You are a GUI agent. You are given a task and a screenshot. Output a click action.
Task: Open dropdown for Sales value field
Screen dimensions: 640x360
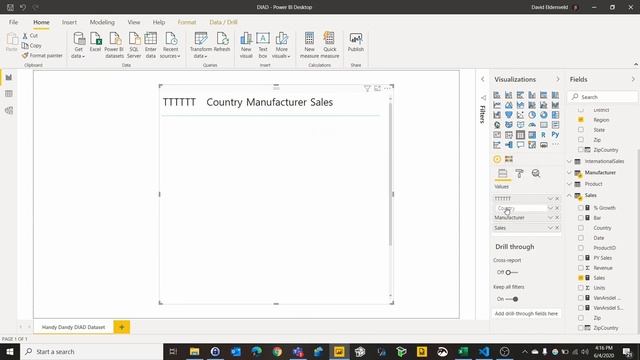550,228
